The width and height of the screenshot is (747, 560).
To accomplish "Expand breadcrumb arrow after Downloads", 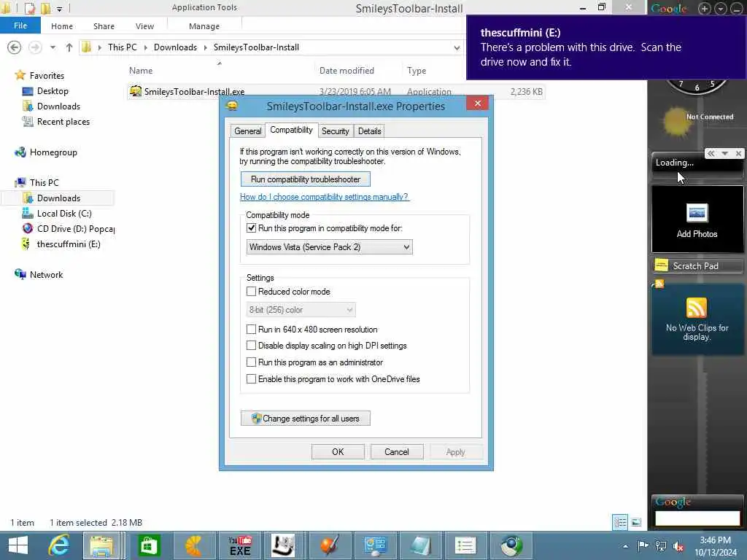I will [205, 47].
